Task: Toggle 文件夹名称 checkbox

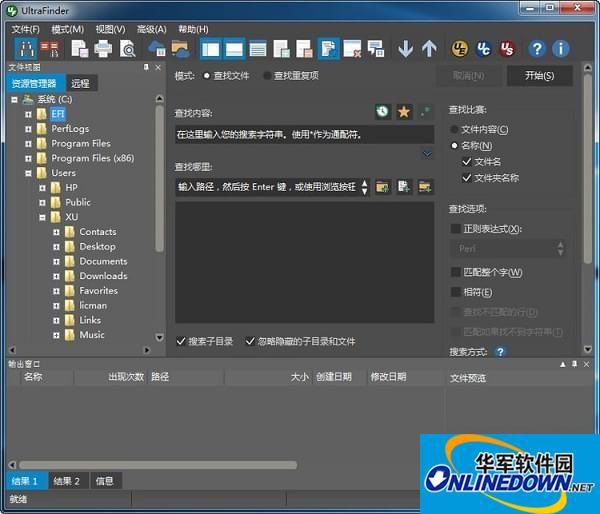Action: point(466,178)
